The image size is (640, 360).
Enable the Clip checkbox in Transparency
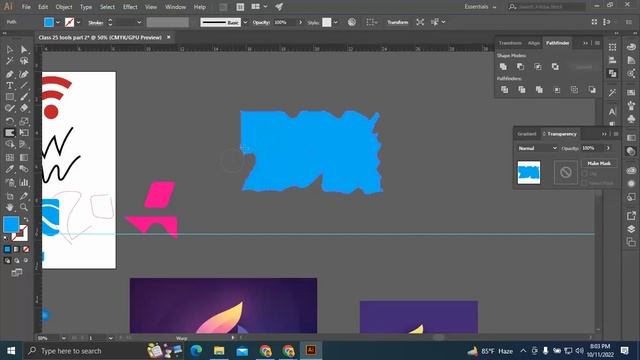click(585, 174)
